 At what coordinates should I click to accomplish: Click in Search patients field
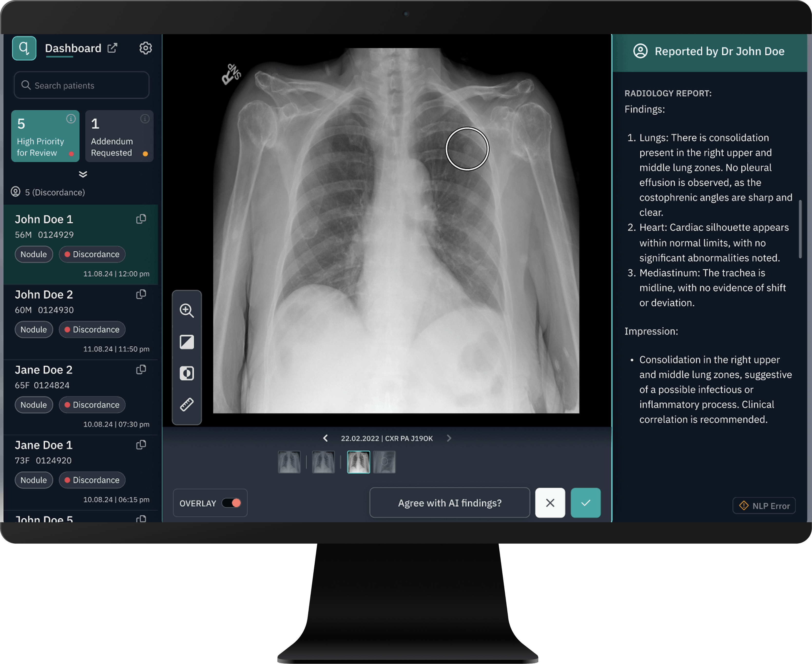click(81, 85)
